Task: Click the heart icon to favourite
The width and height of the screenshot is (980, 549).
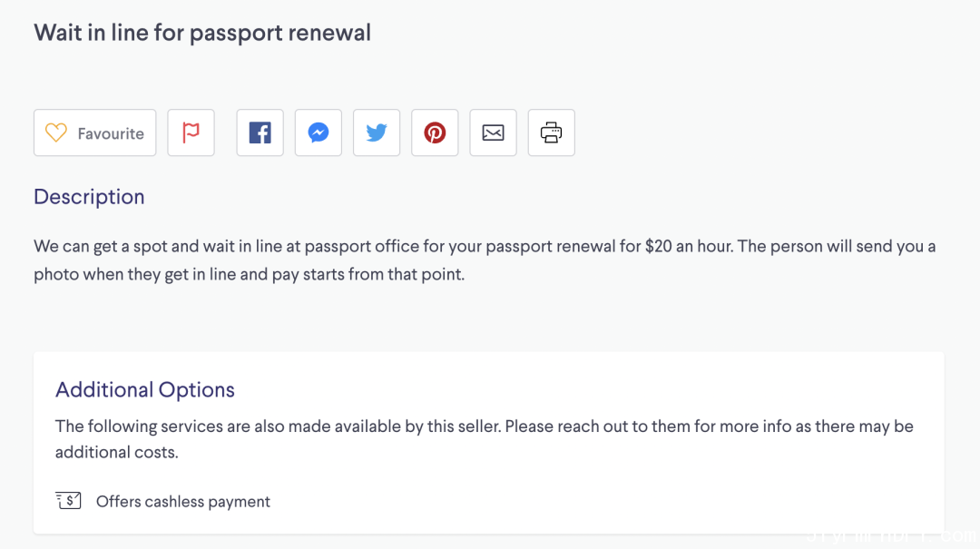Action: (55, 132)
